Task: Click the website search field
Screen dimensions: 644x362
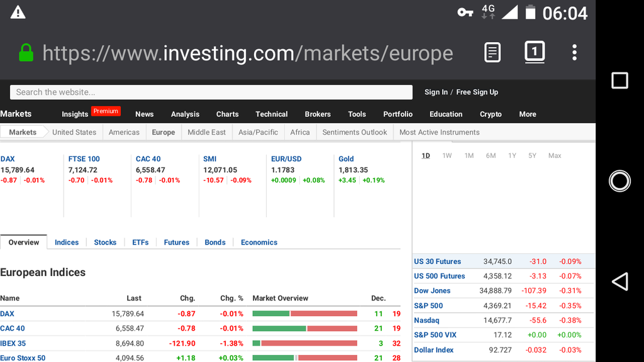Action: 211,92
